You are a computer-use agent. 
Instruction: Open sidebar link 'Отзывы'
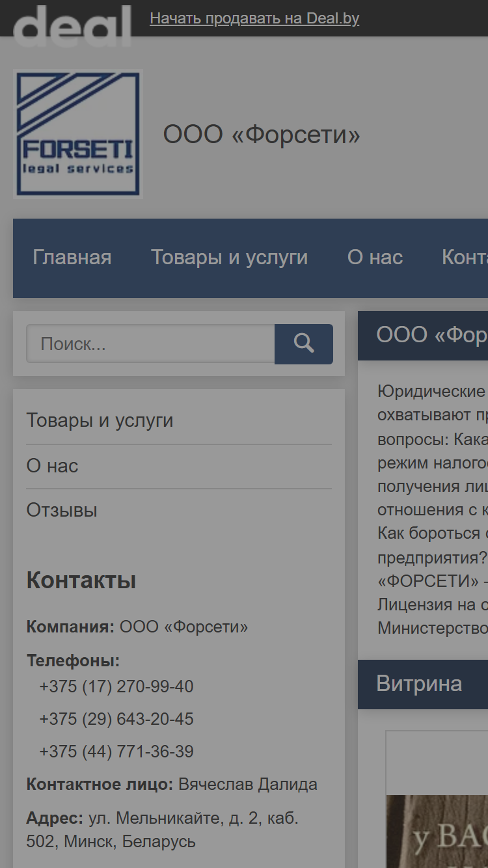coord(62,510)
